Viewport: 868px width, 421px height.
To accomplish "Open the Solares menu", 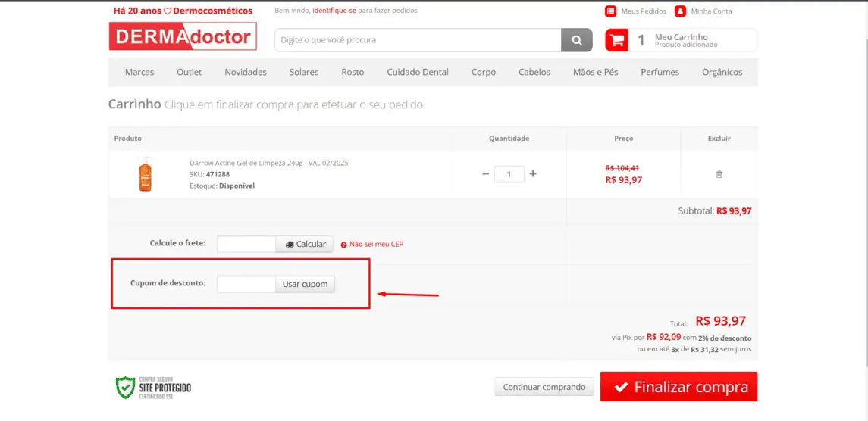I will point(304,72).
